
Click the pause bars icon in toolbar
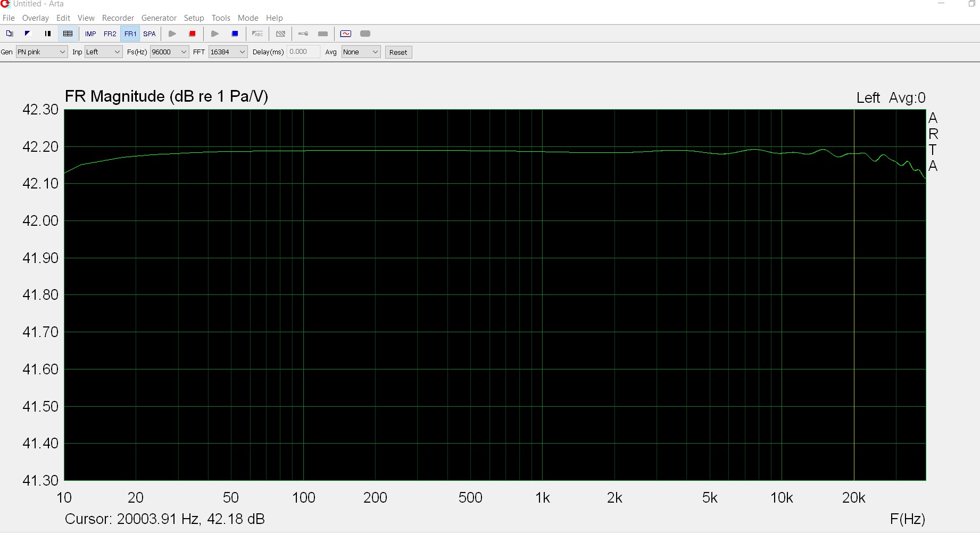point(48,34)
